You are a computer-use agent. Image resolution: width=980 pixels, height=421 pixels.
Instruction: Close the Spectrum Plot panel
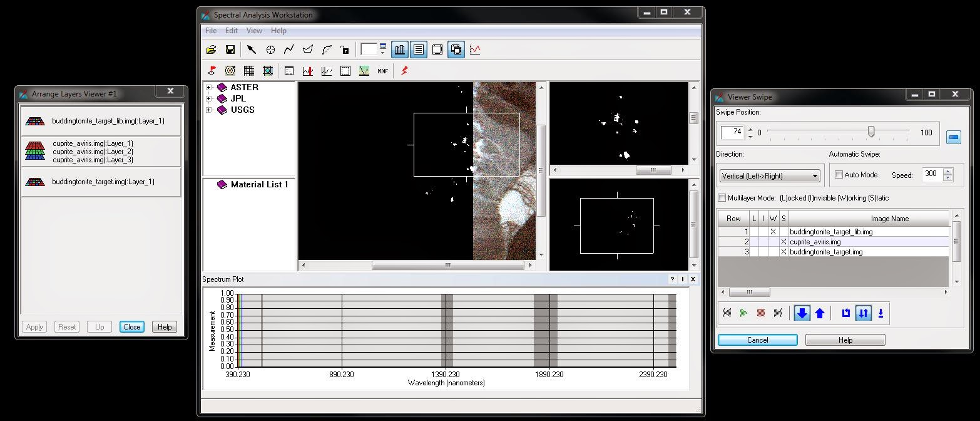pyautogui.click(x=693, y=279)
